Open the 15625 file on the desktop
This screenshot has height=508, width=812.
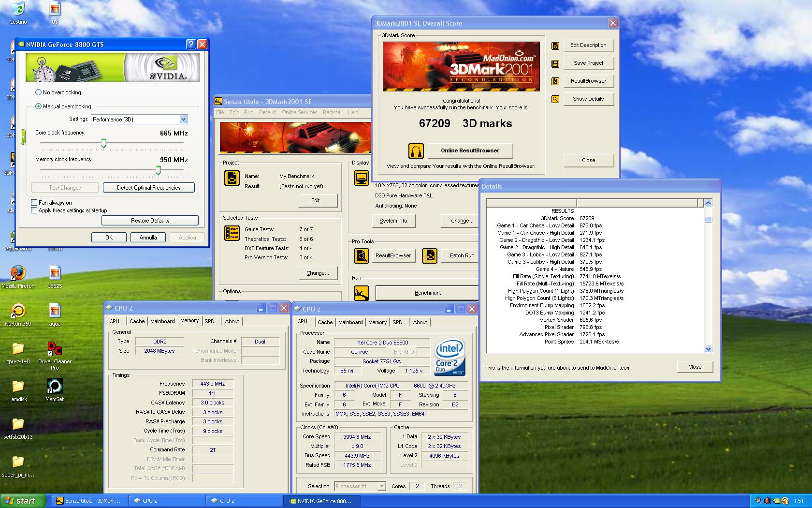point(55,273)
